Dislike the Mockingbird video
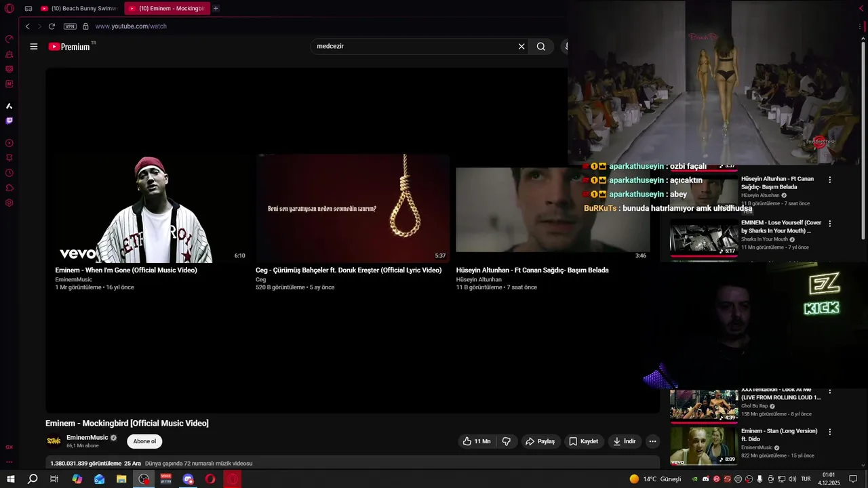868x488 pixels. pos(507,441)
